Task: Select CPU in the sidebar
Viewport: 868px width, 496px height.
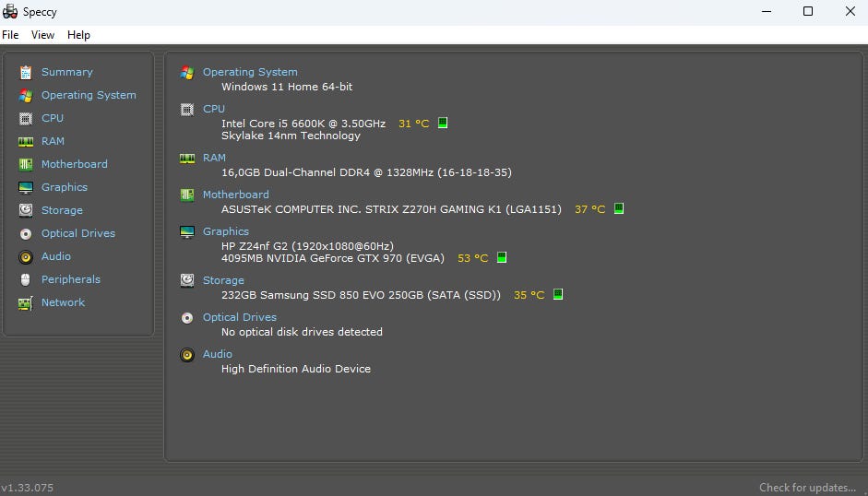Action: (x=53, y=118)
